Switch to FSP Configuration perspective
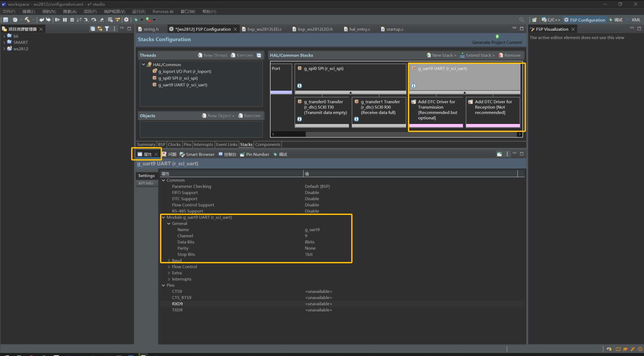 [585, 20]
